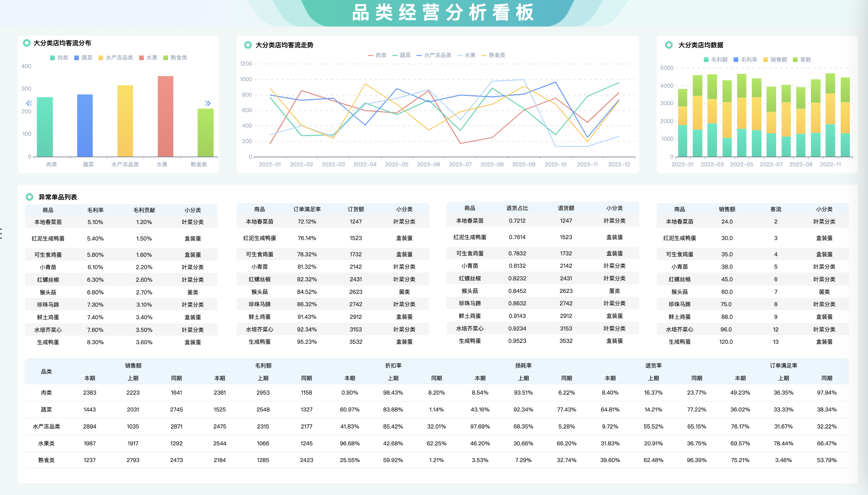Select the cell showing 0.7614

point(517,237)
